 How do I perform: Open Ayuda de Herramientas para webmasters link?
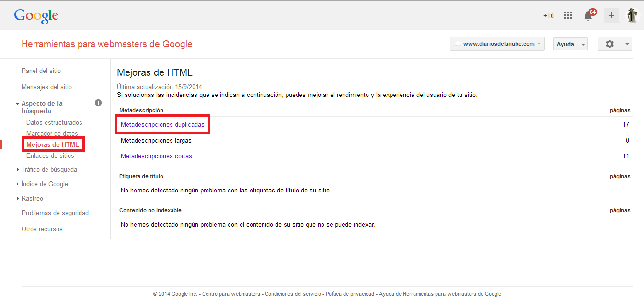tap(440, 294)
